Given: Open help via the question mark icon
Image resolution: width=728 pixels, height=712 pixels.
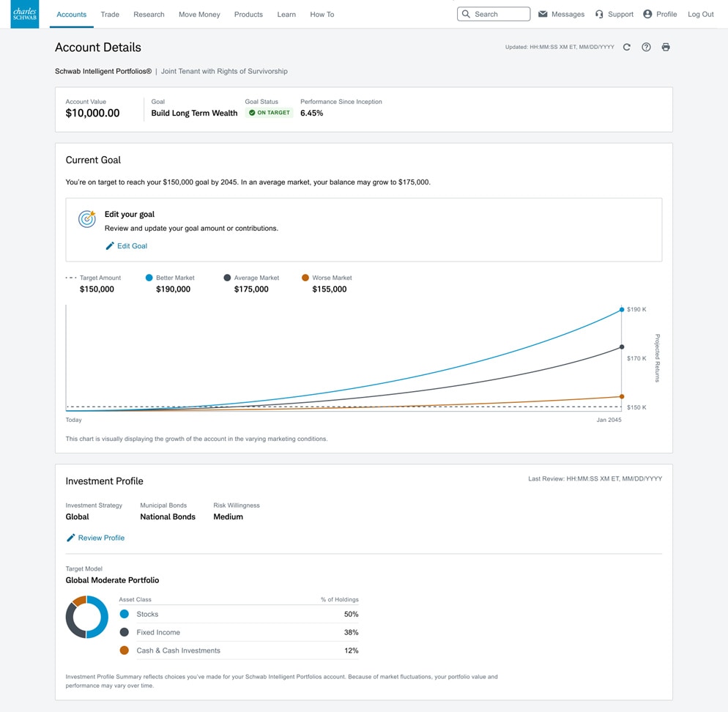Looking at the screenshot, I should click(646, 47).
